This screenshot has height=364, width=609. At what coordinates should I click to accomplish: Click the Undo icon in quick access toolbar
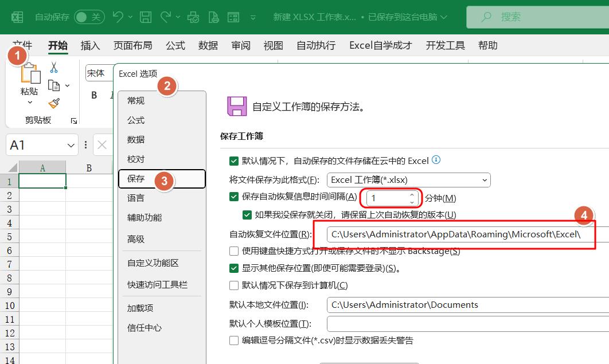click(118, 17)
